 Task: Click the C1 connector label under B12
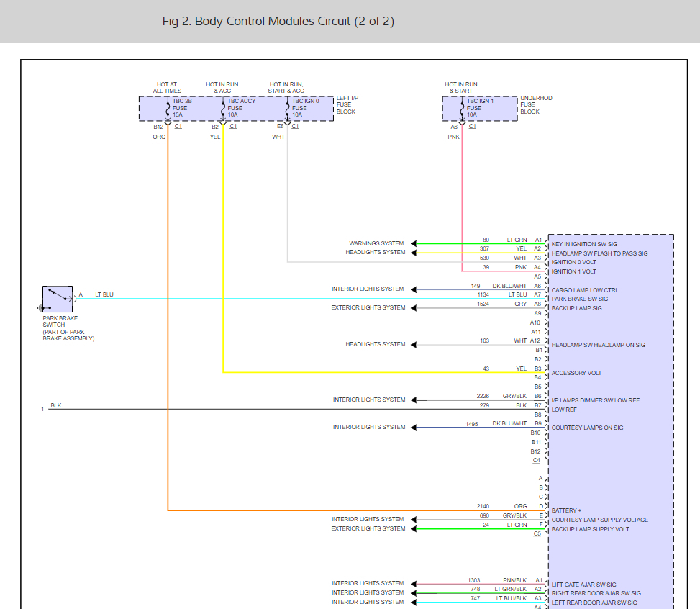[x=178, y=127]
